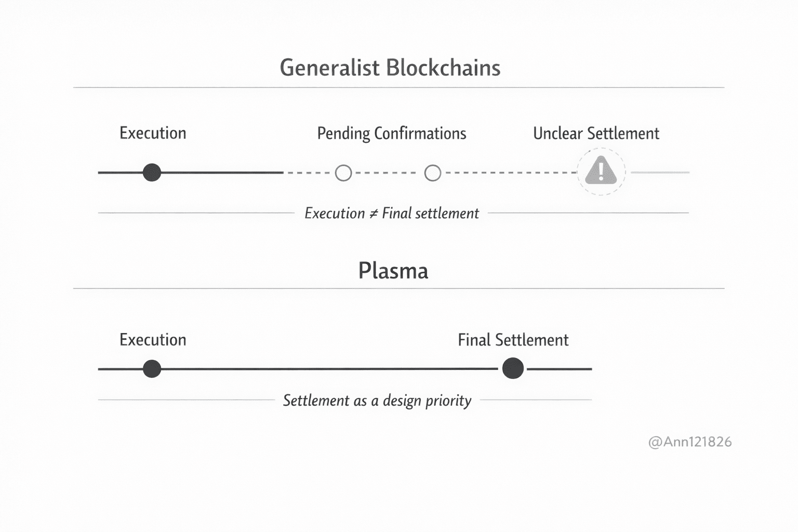798x532 pixels.
Task: Select the first hollow pending confirmation circle
Action: 343,172
